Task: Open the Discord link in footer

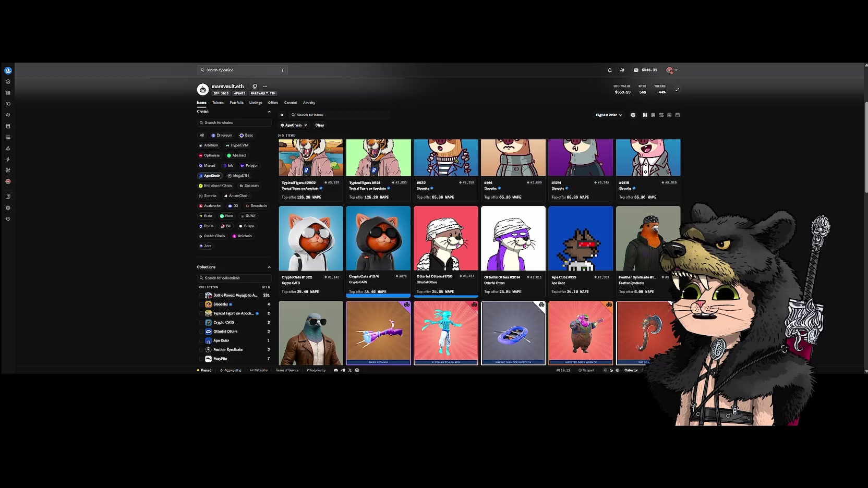Action: pos(336,370)
